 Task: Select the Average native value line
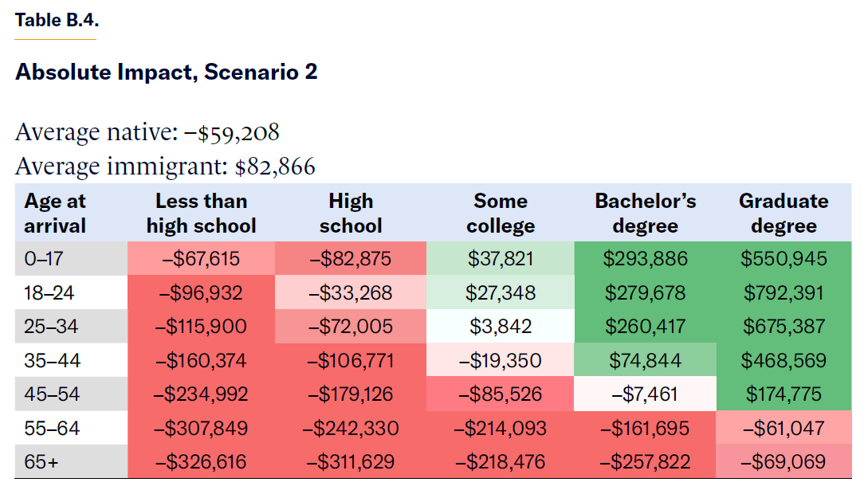click(x=147, y=132)
